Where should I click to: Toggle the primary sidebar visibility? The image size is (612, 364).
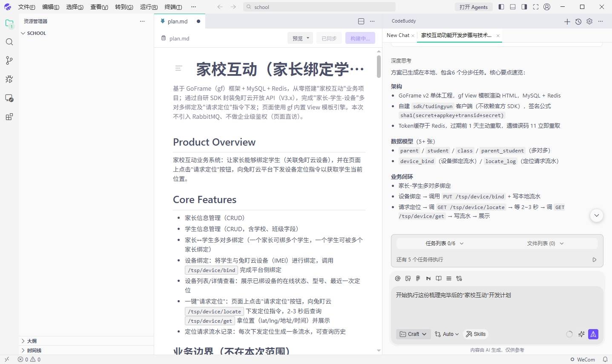tap(501, 7)
